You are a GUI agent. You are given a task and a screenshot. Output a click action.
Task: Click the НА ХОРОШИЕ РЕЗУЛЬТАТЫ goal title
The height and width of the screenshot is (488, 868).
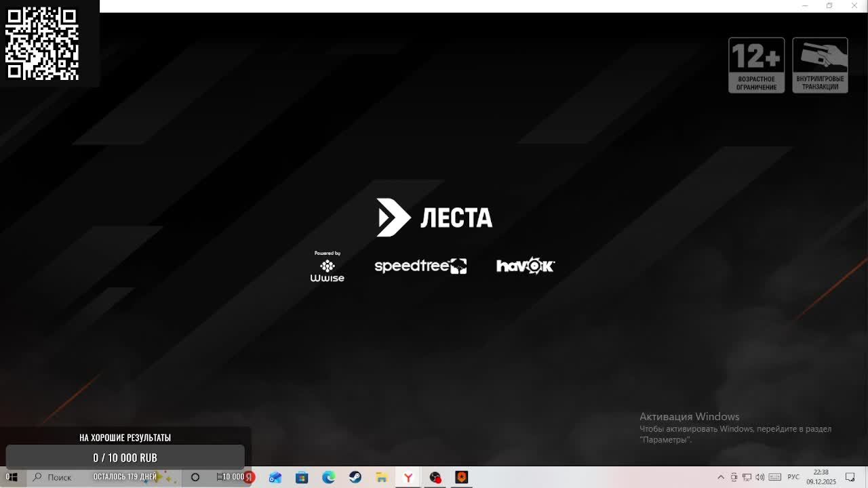[125, 438]
